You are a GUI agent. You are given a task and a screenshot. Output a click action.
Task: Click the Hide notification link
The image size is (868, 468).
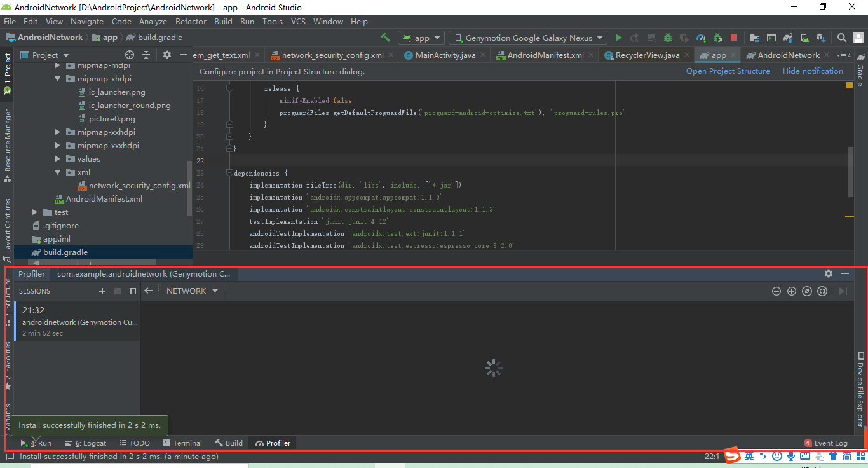(813, 71)
